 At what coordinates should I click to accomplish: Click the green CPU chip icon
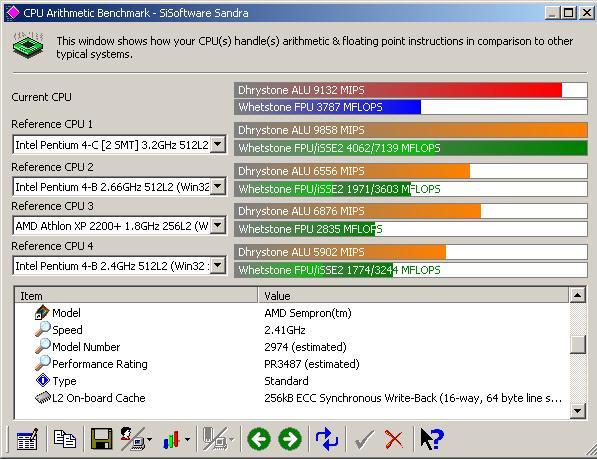tap(28, 46)
